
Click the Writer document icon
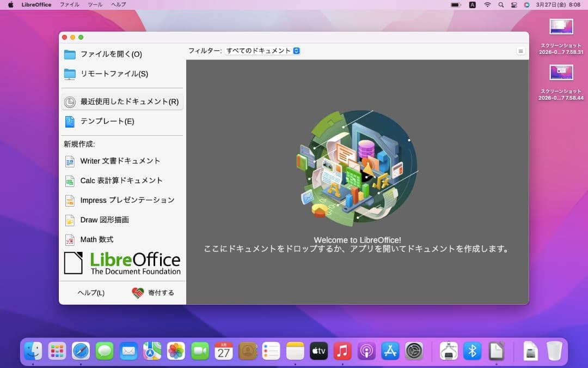[70, 161]
